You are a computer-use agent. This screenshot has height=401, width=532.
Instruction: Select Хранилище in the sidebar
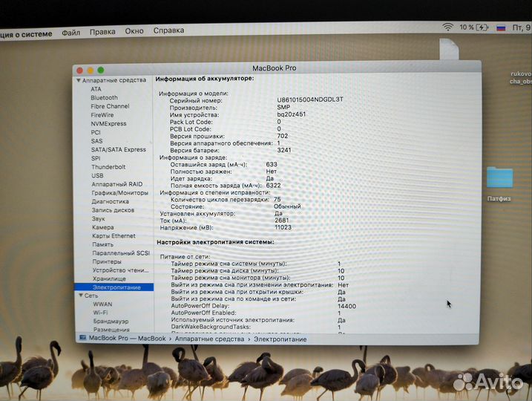point(109,278)
